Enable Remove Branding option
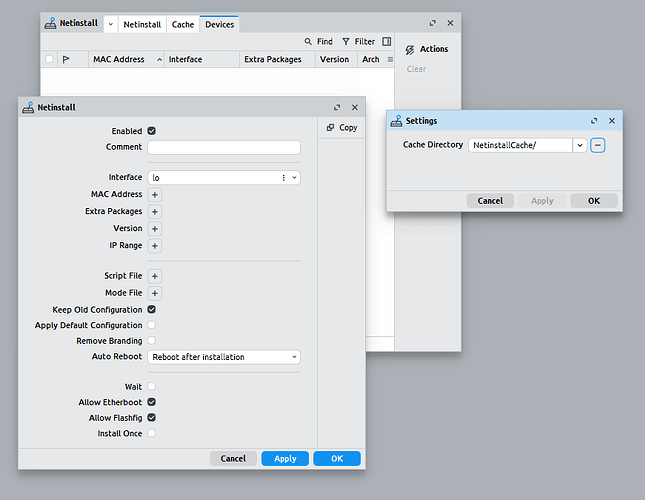This screenshot has width=645, height=500. tap(151, 340)
